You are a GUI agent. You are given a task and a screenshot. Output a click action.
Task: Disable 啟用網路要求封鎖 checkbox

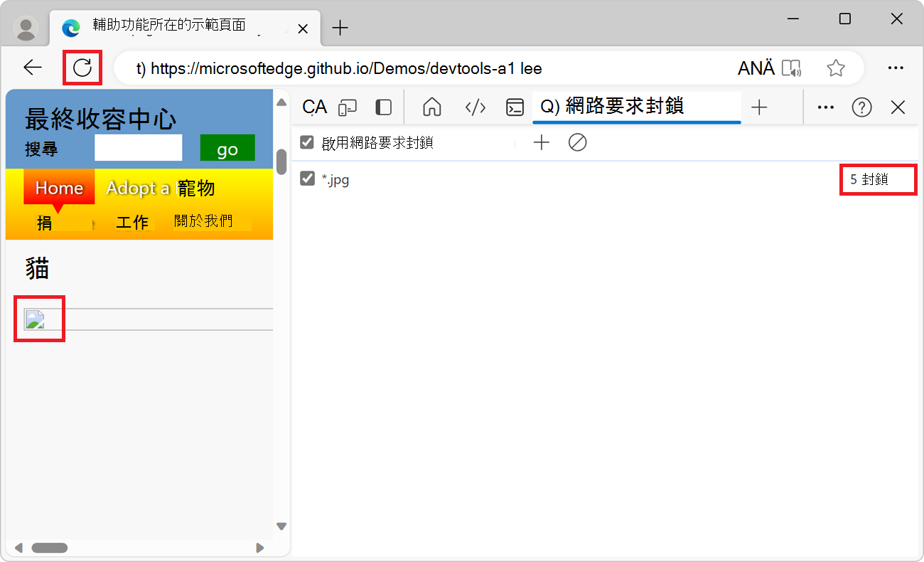tap(306, 142)
